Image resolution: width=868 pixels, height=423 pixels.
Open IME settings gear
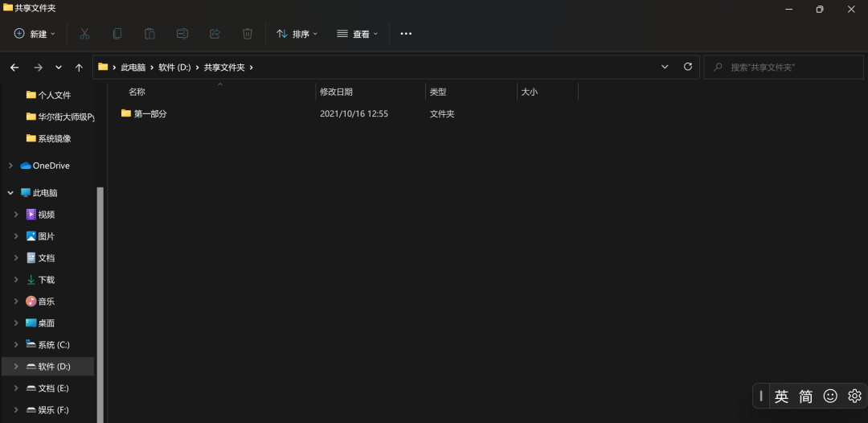854,396
